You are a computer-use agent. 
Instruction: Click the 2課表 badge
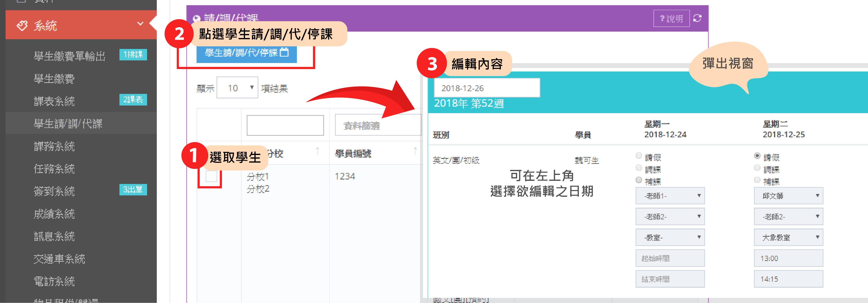tap(133, 100)
